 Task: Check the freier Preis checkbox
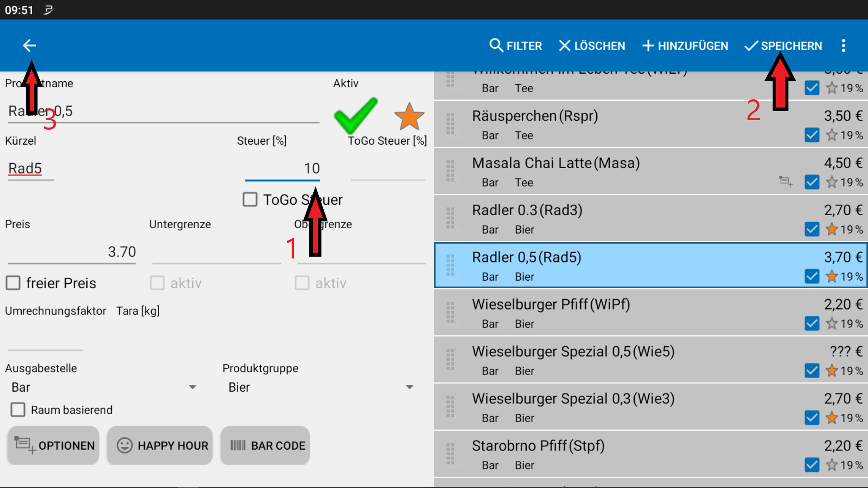13,283
